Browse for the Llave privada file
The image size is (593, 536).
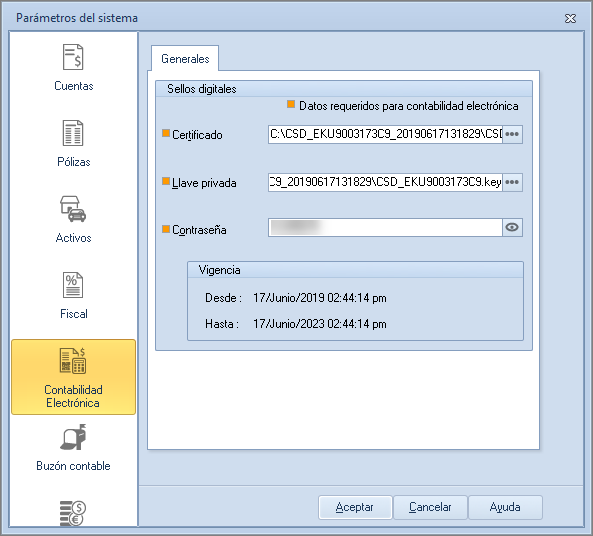click(x=512, y=182)
